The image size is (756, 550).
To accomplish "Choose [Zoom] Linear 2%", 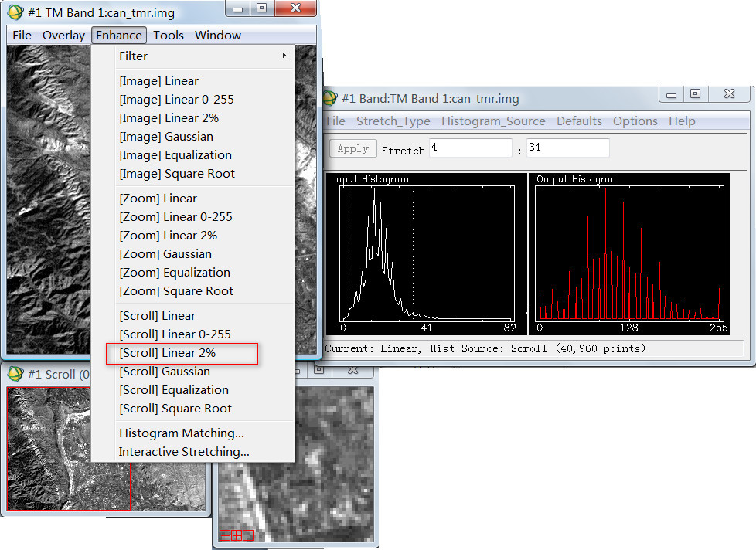I will coord(169,236).
